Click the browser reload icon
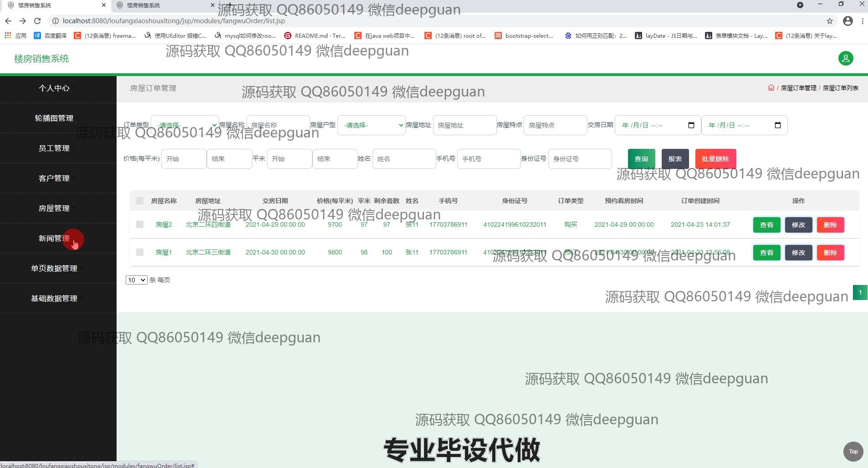The image size is (868, 468). [37, 21]
